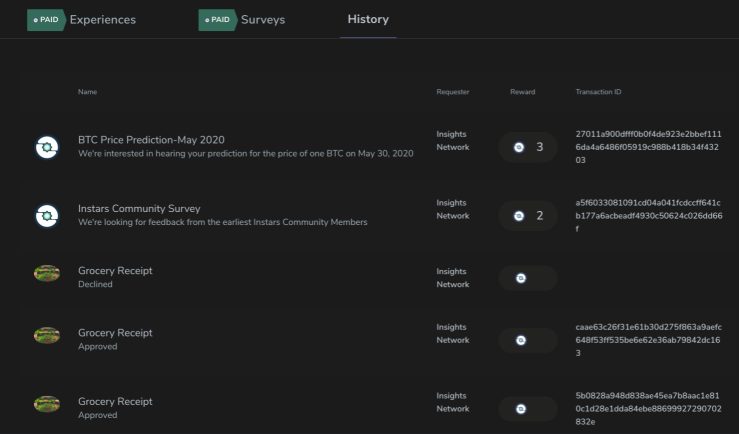Click the transaction ID starting with 5b0828a948
The image size is (739, 434).
point(649,409)
